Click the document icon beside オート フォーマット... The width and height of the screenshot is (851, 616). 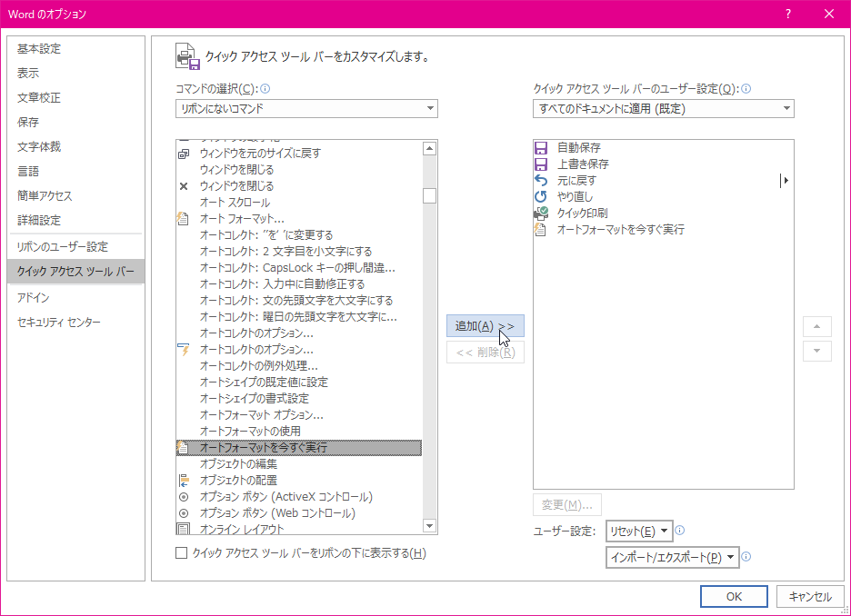[x=184, y=219]
